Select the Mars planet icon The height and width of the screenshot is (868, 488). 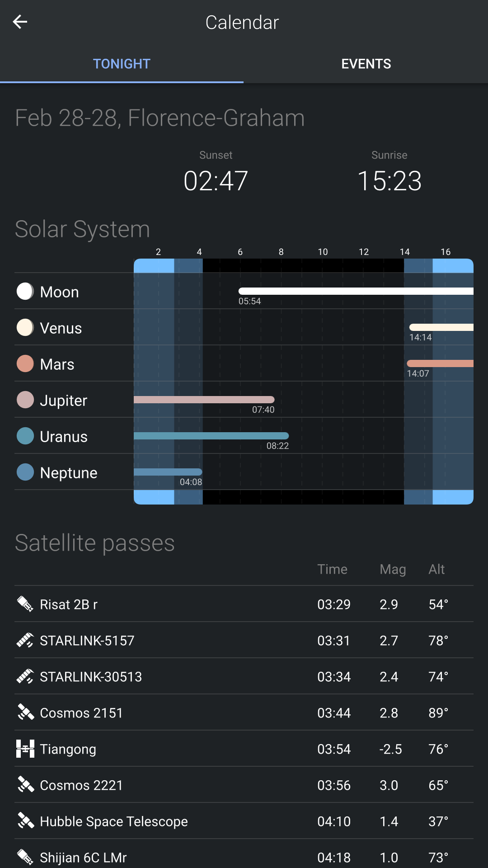[x=25, y=364]
